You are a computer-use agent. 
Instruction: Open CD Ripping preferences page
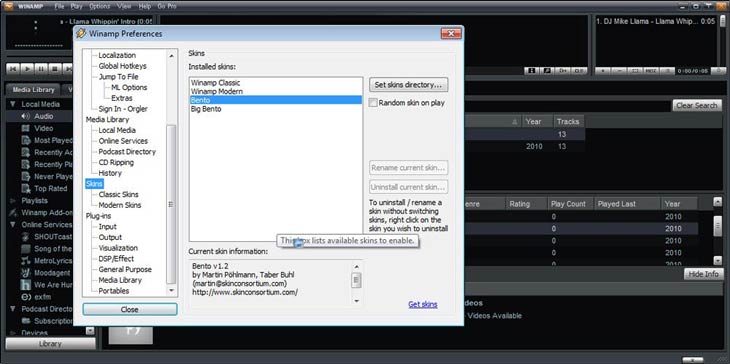tap(116, 162)
